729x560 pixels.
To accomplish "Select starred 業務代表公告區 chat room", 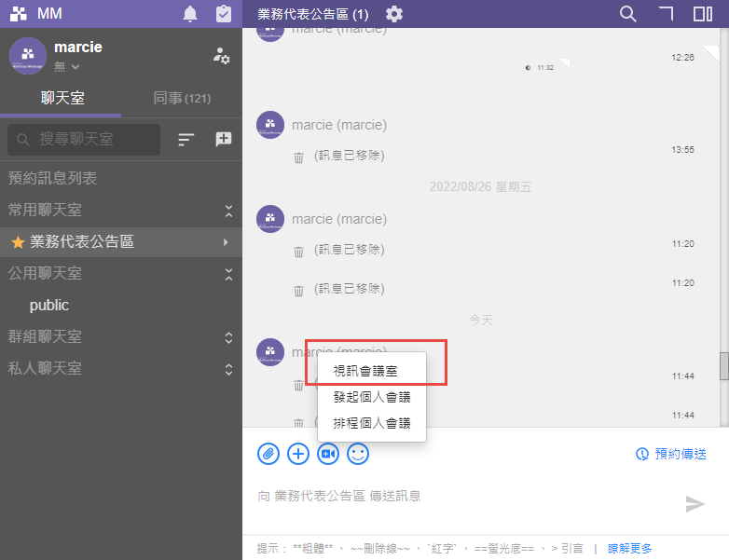I will click(121, 241).
